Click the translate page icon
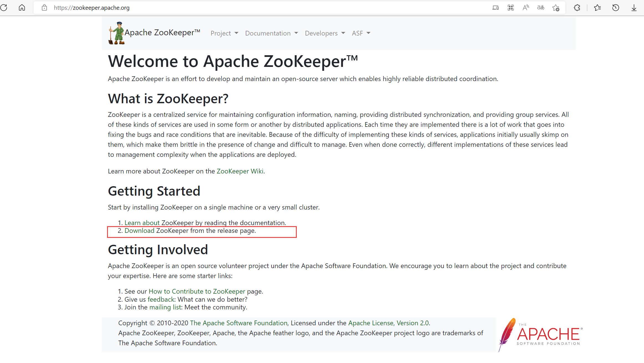The width and height of the screenshot is (644, 363). (x=541, y=7)
